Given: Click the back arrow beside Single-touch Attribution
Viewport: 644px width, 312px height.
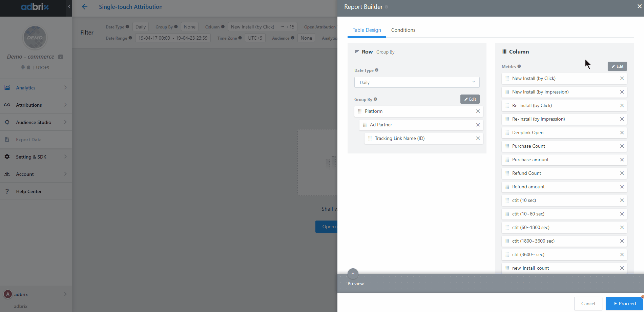Looking at the screenshot, I should pos(84,7).
